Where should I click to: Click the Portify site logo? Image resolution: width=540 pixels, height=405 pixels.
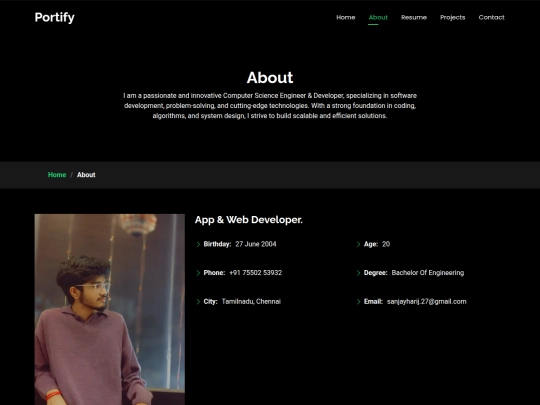[54, 18]
